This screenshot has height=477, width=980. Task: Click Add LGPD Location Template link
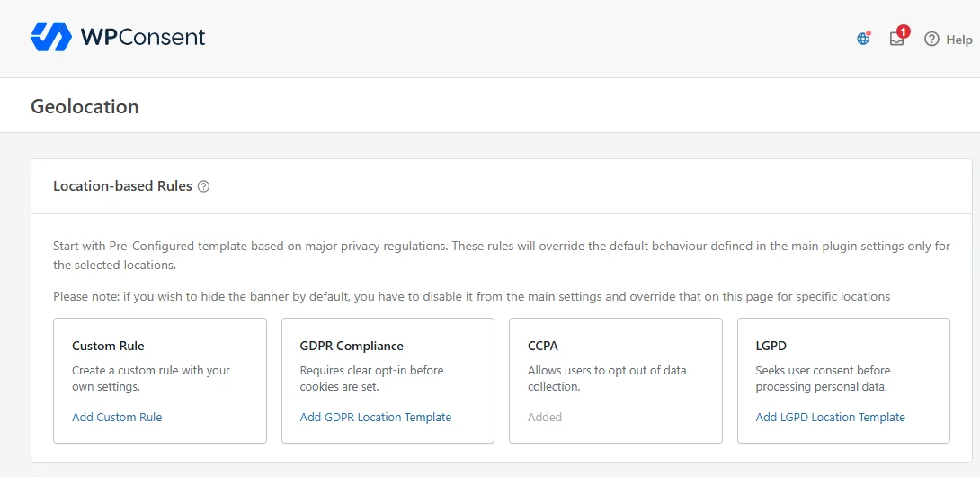tap(830, 417)
